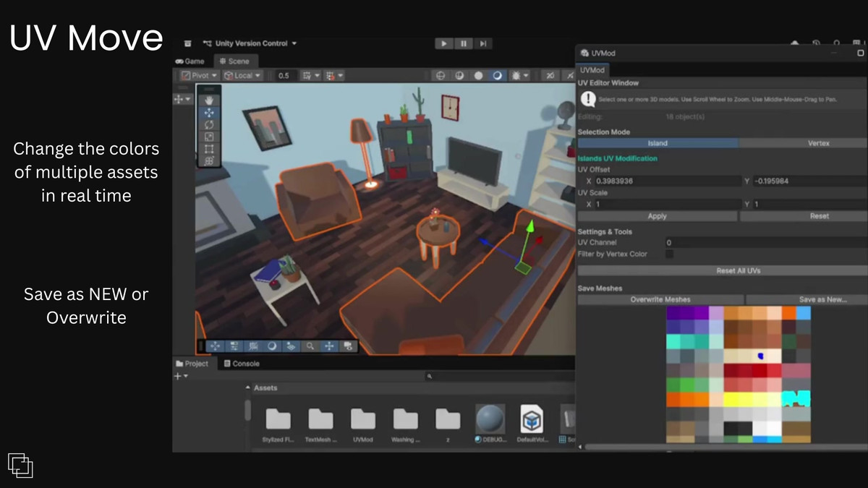This screenshot has width=868, height=488.
Task: Enable the Filter by Vertex Color checkbox
Action: click(x=669, y=254)
